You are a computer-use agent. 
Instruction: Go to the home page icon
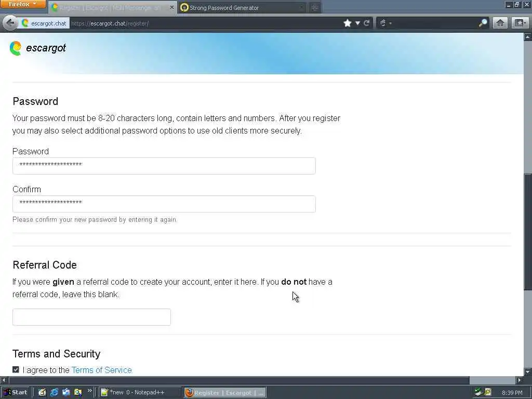500,23
